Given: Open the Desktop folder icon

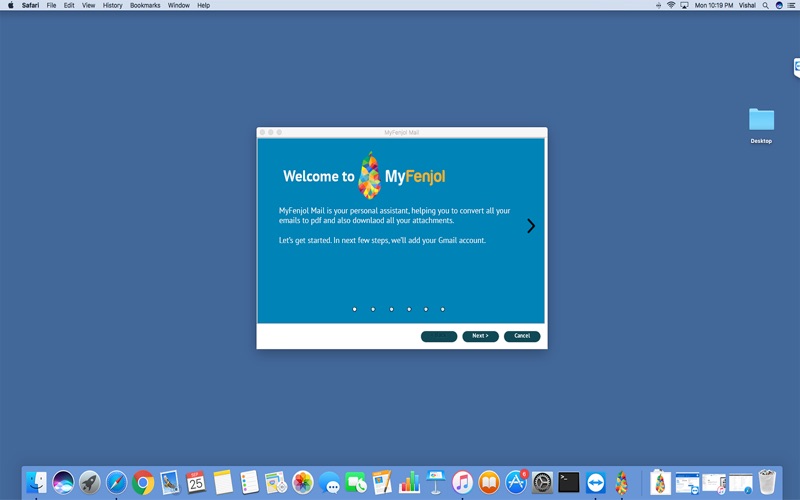Looking at the screenshot, I should click(761, 120).
